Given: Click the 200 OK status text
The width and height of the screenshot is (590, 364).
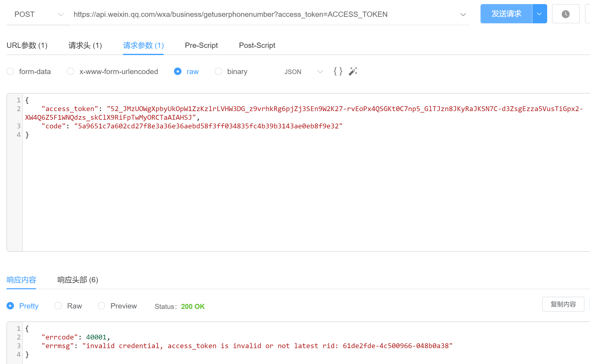Looking at the screenshot, I should 193,306.
